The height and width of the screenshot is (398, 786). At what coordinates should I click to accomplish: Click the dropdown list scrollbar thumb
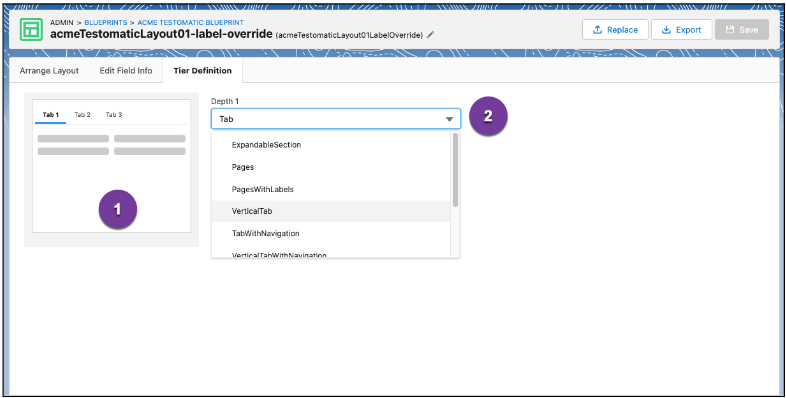[x=455, y=169]
